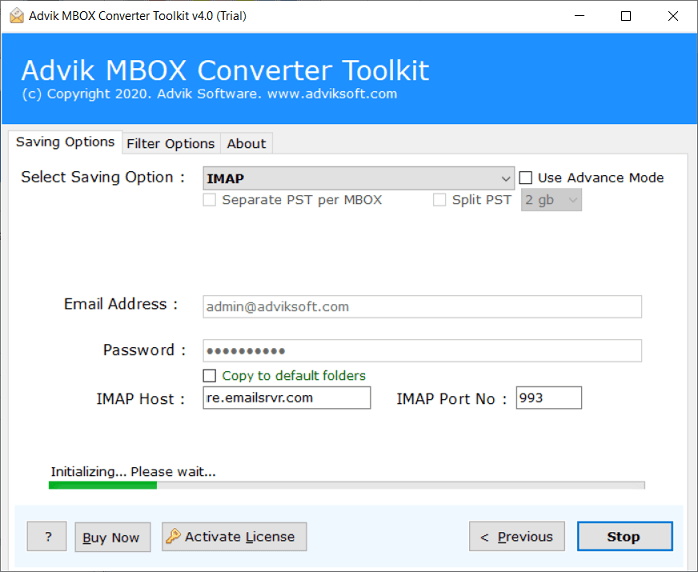
Task: Go back with the Previous button
Action: click(x=517, y=536)
